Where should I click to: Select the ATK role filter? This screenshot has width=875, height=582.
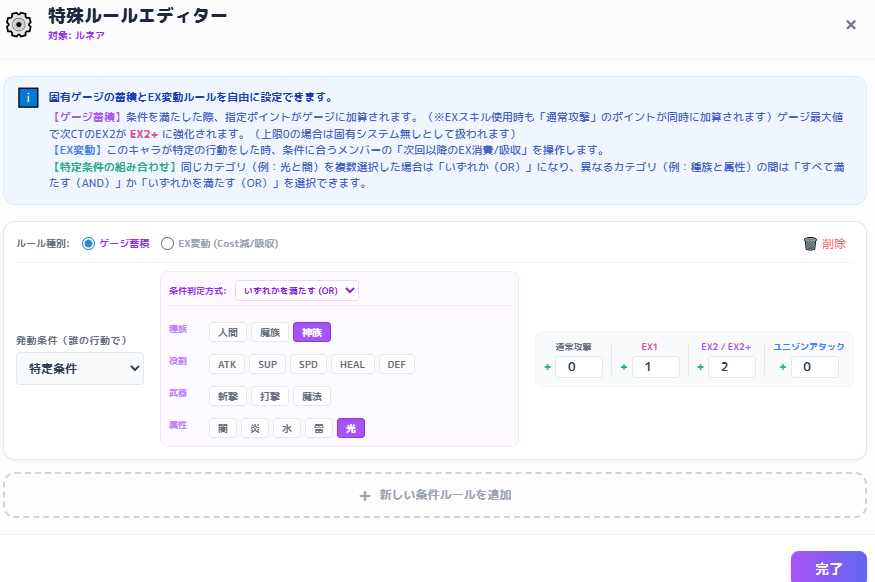[x=226, y=364]
